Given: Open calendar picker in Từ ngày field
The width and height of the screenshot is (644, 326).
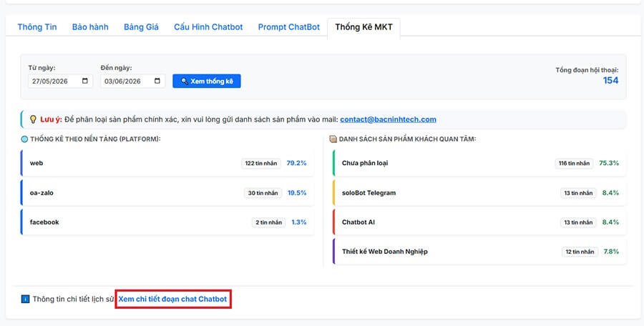Looking at the screenshot, I should point(85,81).
